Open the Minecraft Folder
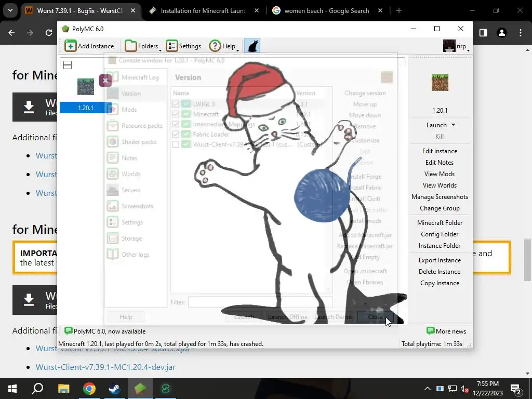Viewport: 532px width, 399px height. point(440,223)
